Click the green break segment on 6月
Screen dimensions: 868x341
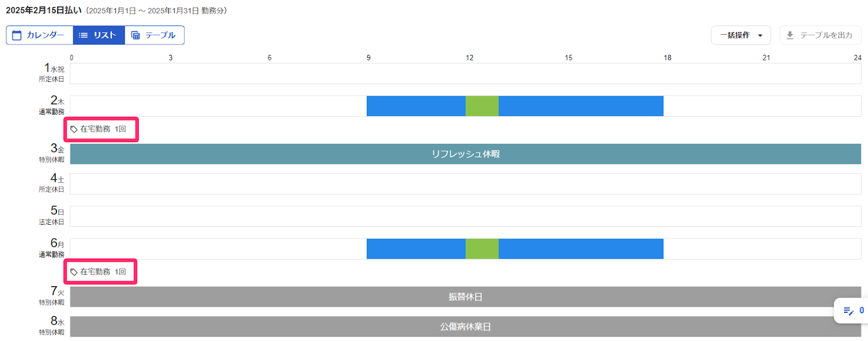pyautogui.click(x=482, y=249)
